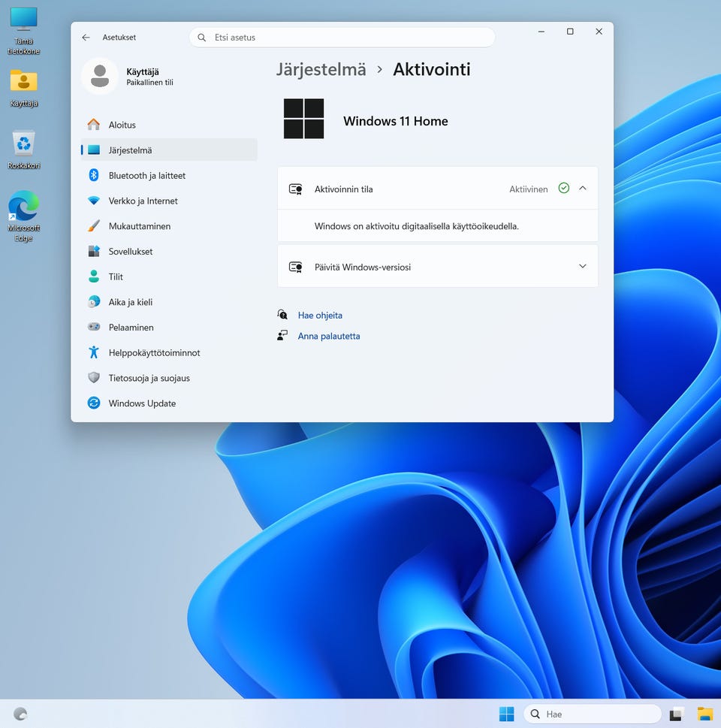Screen dimensions: 721x728
Task: Click the Hae ohjeita link
Action: click(320, 316)
